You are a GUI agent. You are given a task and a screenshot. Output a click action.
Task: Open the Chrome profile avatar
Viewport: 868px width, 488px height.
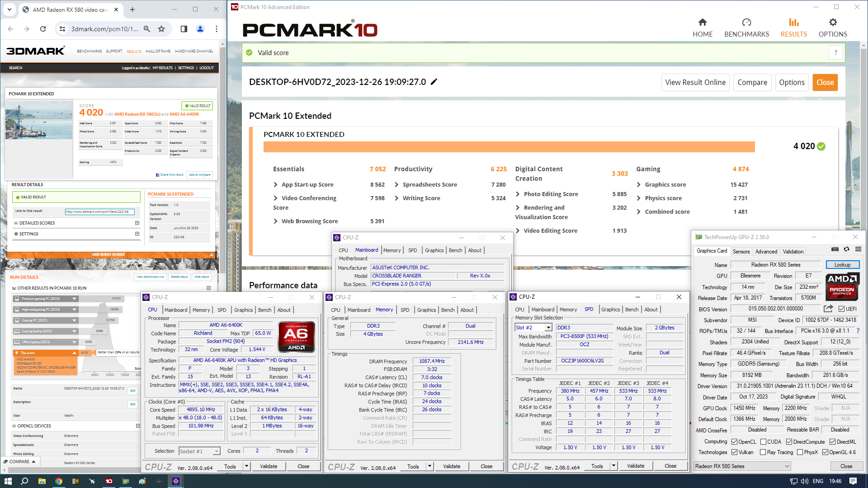tap(200, 29)
